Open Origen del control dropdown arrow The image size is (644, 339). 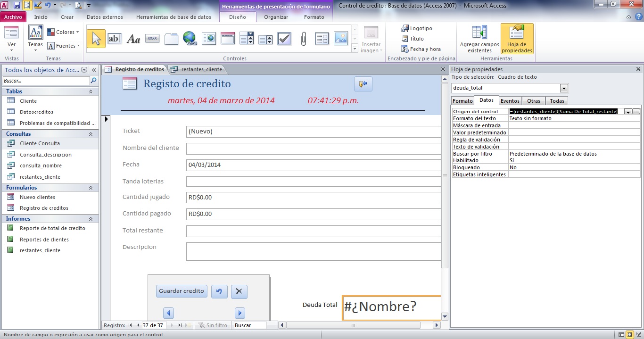point(628,112)
